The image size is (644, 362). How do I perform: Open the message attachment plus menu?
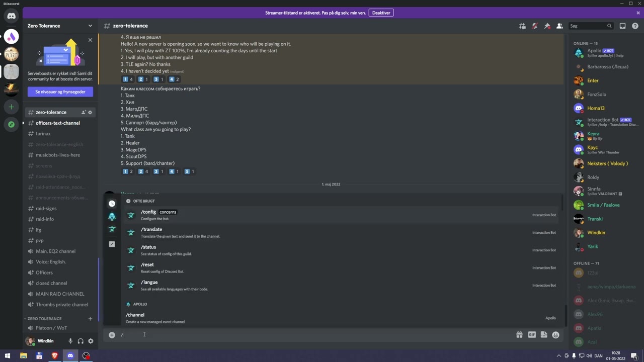(x=112, y=335)
